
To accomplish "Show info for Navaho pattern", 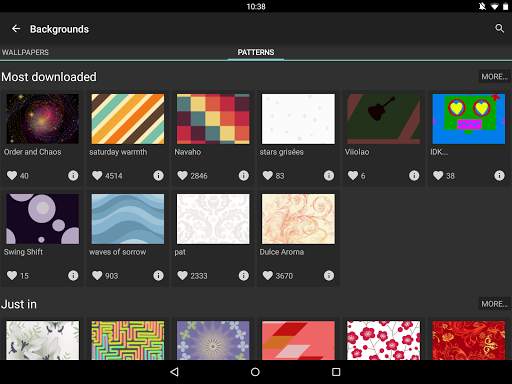I will (244, 175).
